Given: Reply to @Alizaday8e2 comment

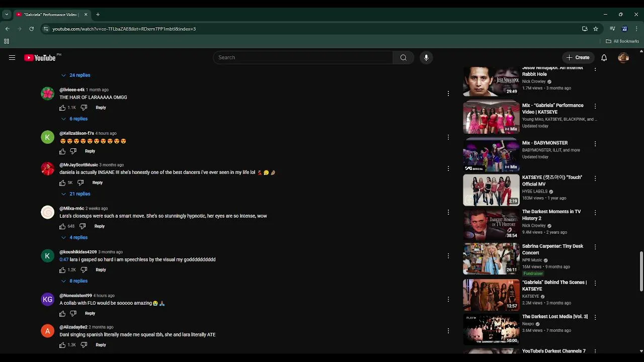Looking at the screenshot, I should pos(101,345).
